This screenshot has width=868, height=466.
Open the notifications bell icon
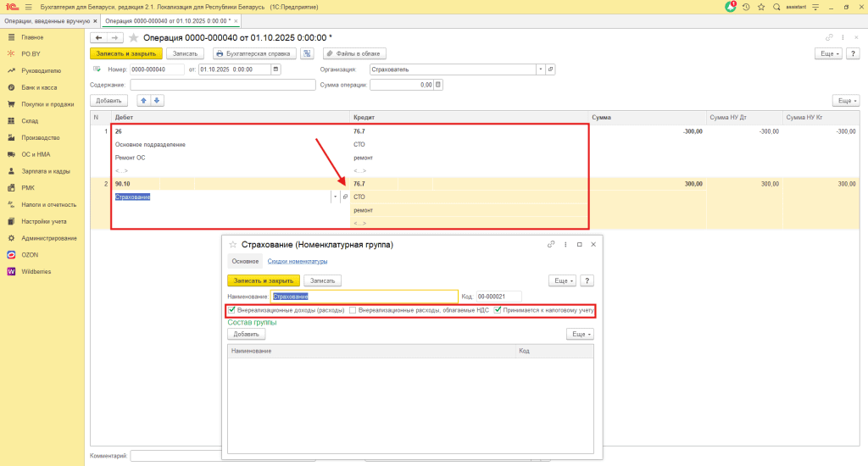pyautogui.click(x=731, y=7)
